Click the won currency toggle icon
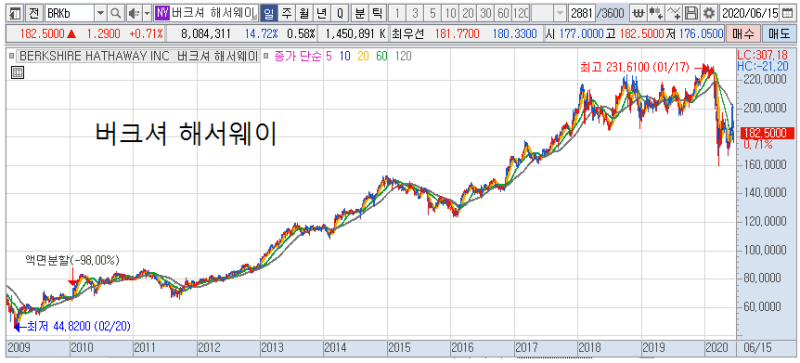 [638, 13]
